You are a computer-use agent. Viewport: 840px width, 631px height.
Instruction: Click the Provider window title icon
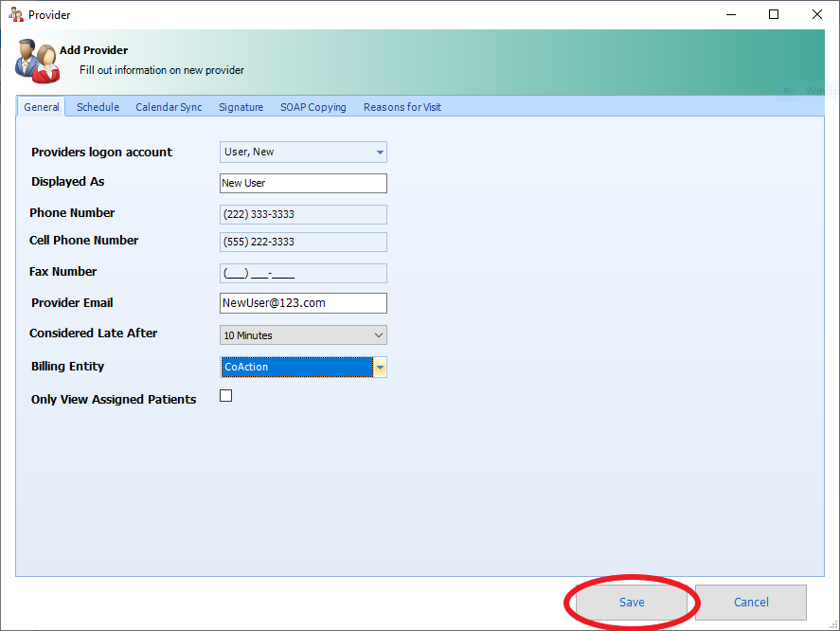tap(16, 14)
